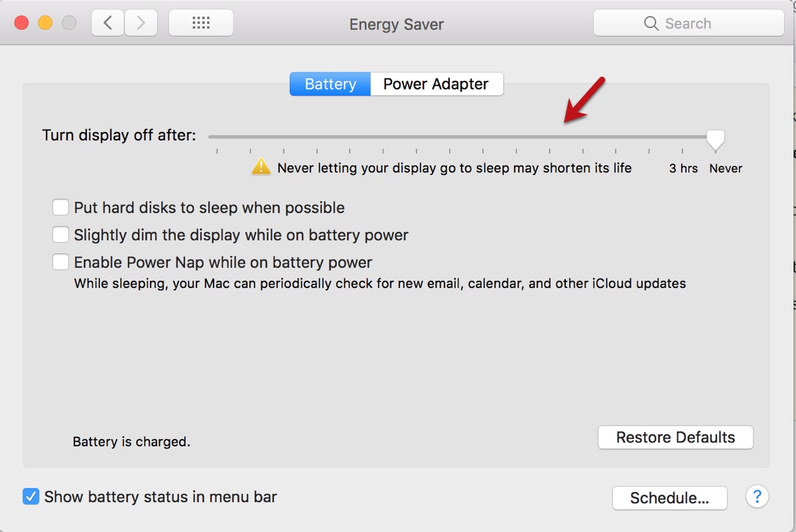Open help with the question mark button
The image size is (796, 532).
click(757, 496)
